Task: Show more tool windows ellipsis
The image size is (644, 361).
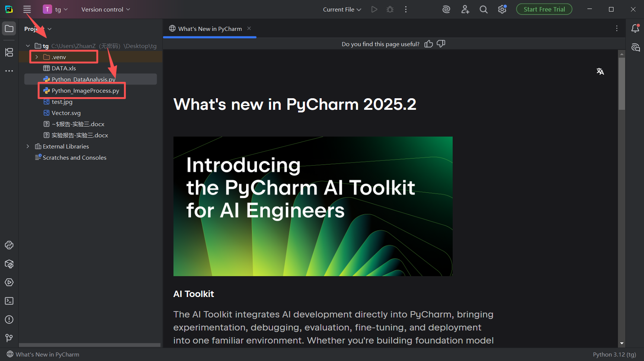Action: tap(9, 71)
